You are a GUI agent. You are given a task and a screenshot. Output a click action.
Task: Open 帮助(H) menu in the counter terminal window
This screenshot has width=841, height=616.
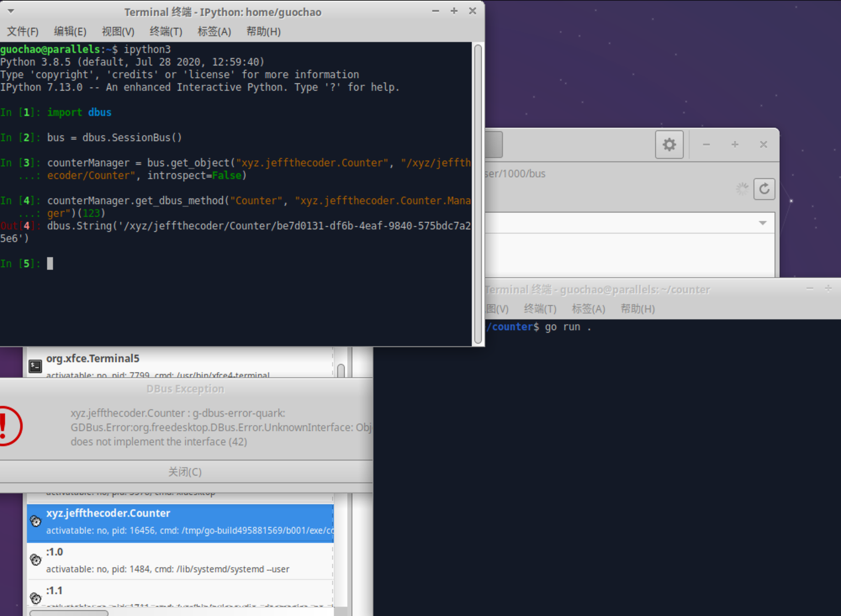coord(637,309)
